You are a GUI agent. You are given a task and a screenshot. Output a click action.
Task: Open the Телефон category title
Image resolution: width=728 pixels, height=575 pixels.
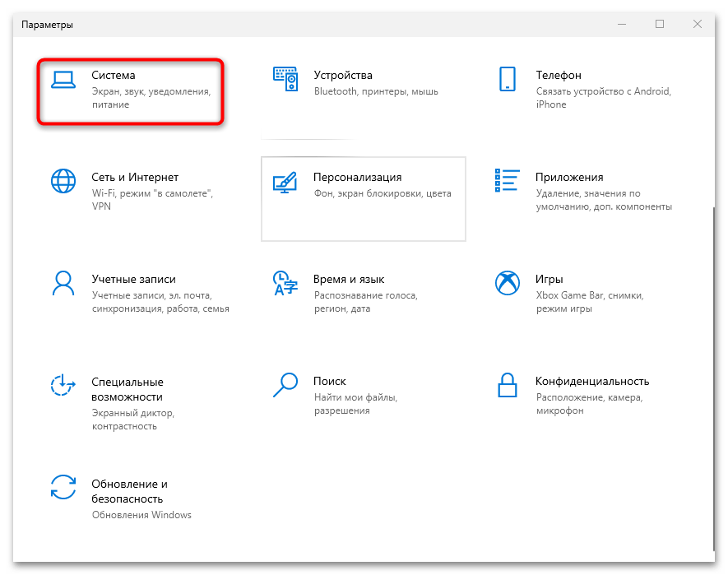tap(559, 75)
